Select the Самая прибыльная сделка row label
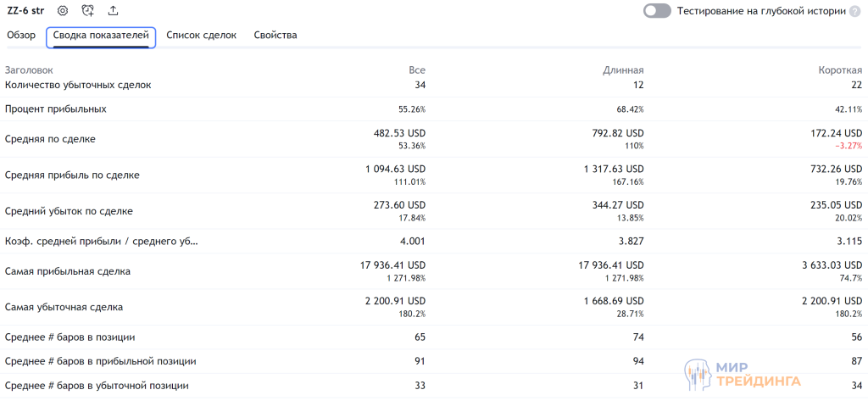Image resolution: width=868 pixels, height=401 pixels. 68,271
